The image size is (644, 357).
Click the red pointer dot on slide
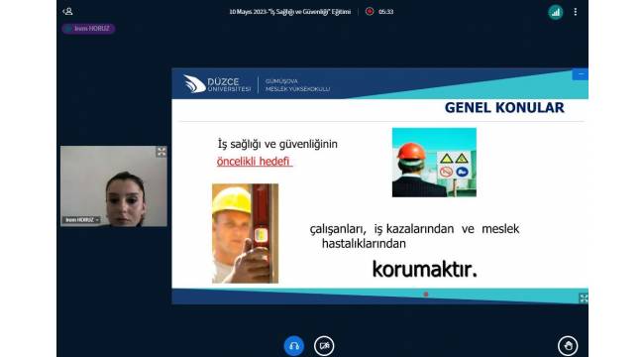click(426, 295)
